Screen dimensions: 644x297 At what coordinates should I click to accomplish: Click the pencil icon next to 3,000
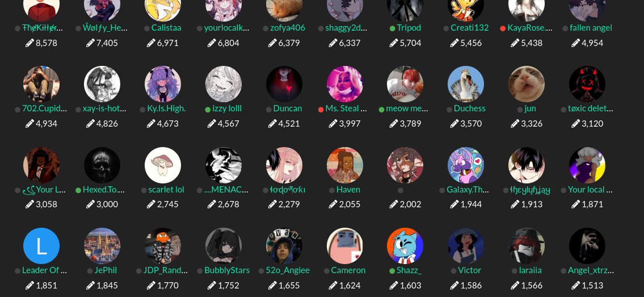tap(90, 204)
